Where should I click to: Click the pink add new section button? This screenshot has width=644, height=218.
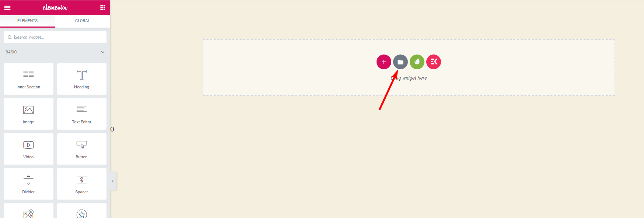384,62
